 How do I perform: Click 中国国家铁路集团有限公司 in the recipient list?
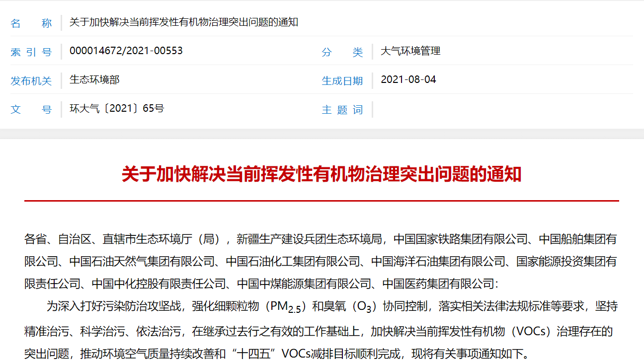[460, 239]
